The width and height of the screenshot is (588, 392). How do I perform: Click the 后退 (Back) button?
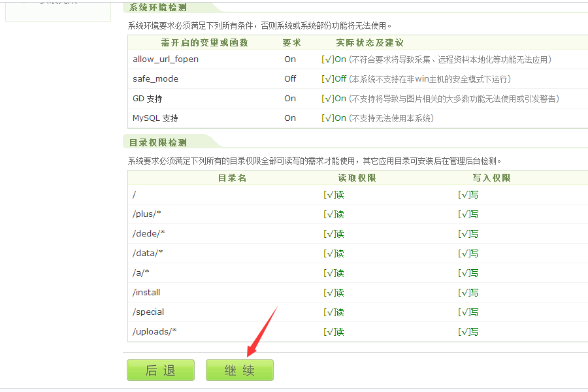[161, 370]
